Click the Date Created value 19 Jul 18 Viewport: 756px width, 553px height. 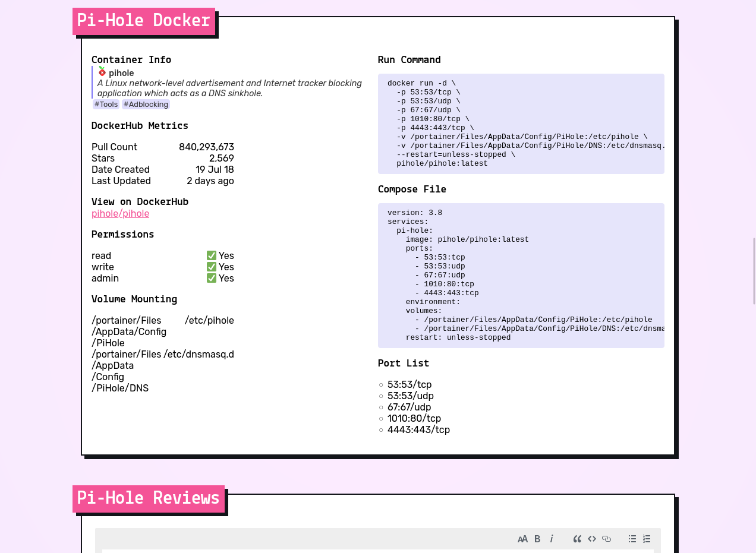pos(215,170)
